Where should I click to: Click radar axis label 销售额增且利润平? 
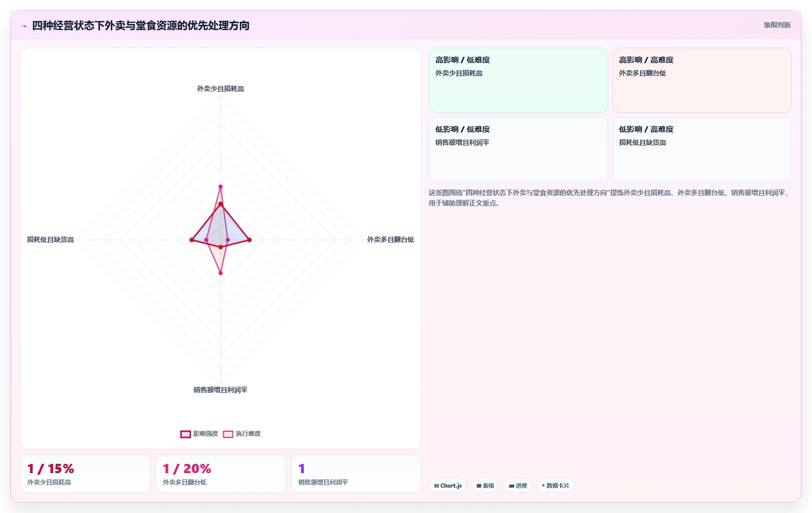click(220, 390)
